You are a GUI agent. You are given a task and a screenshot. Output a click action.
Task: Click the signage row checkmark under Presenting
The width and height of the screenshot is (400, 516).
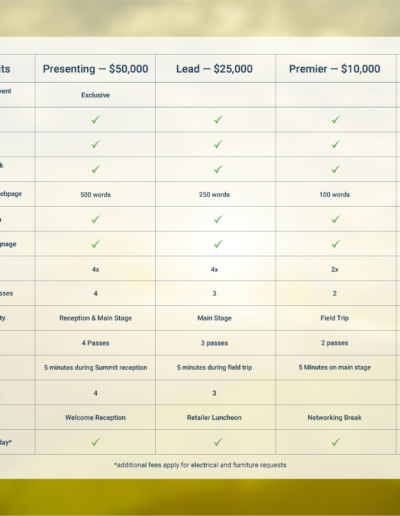(95, 244)
